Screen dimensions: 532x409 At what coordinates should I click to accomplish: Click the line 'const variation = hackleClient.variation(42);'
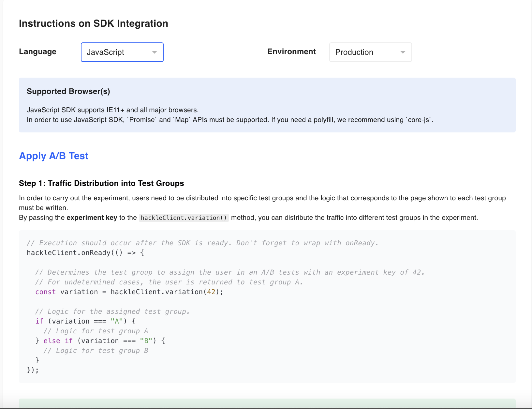129,292
